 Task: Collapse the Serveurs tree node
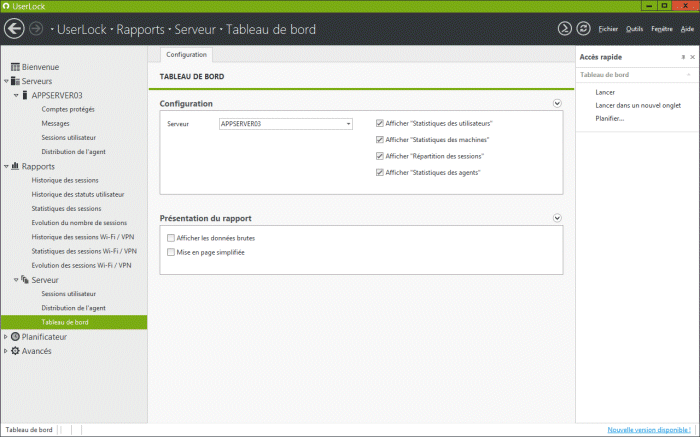coord(6,81)
